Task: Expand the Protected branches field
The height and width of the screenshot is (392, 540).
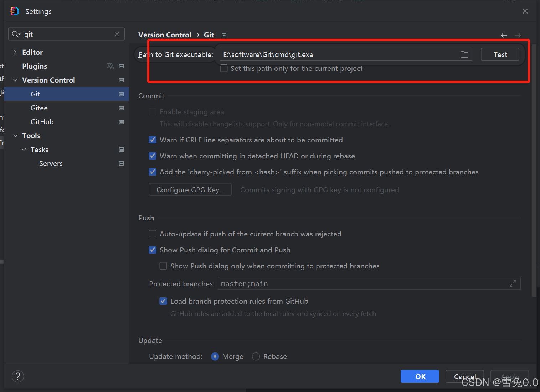Action: [x=513, y=283]
